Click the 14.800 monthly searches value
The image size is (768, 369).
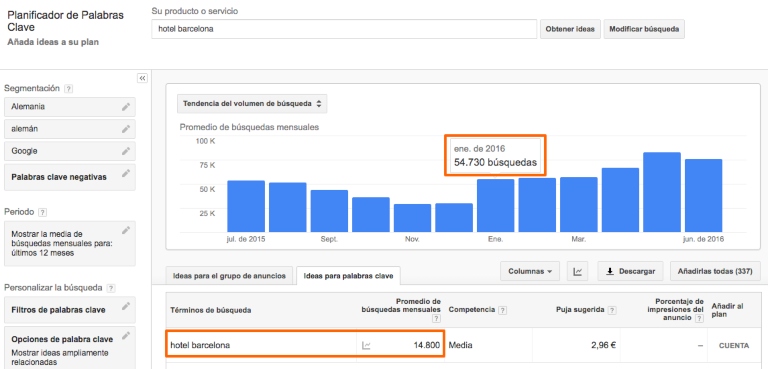point(426,345)
